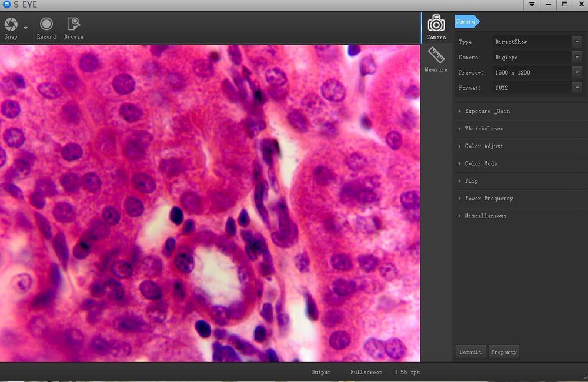Open the Format YUY2 dropdown

(x=576, y=88)
